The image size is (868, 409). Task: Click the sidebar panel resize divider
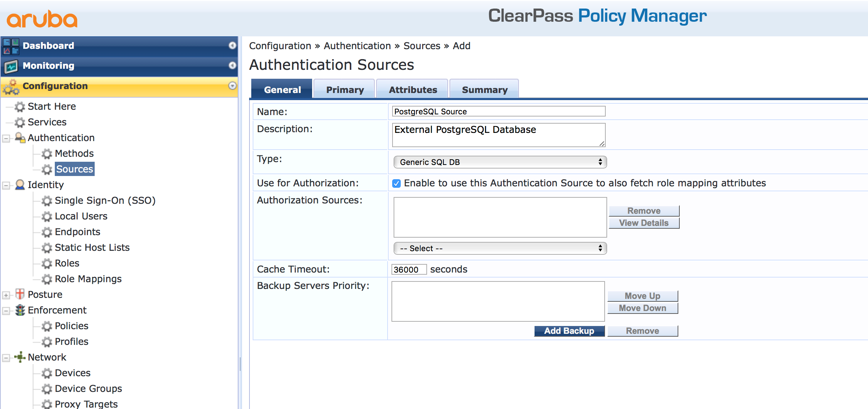coord(240,364)
